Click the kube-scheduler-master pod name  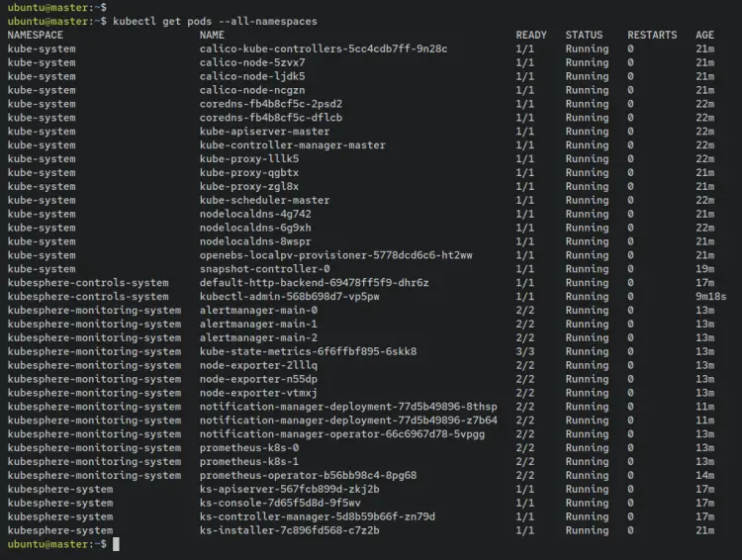point(264,200)
